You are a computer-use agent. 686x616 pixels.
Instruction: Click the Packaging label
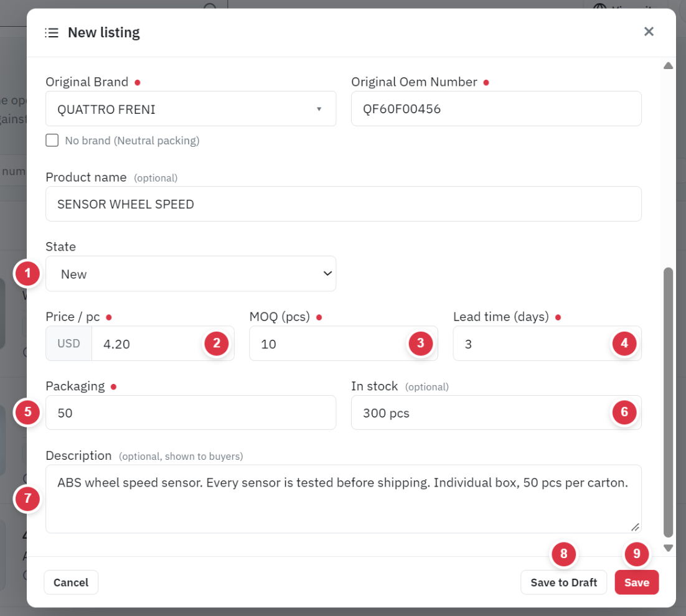click(75, 386)
